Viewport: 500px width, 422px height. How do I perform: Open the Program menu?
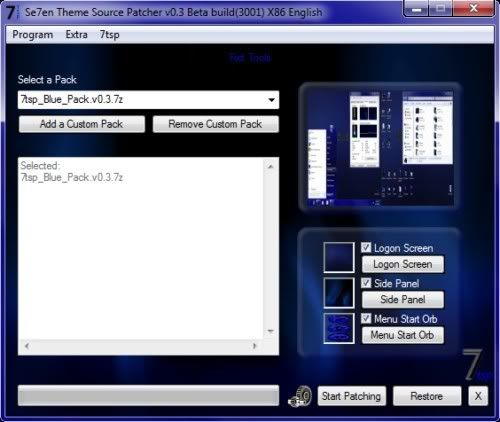point(33,35)
